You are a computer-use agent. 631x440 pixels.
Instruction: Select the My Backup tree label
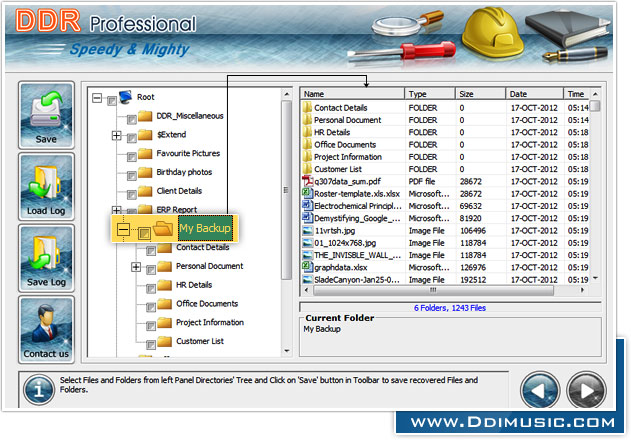205,228
